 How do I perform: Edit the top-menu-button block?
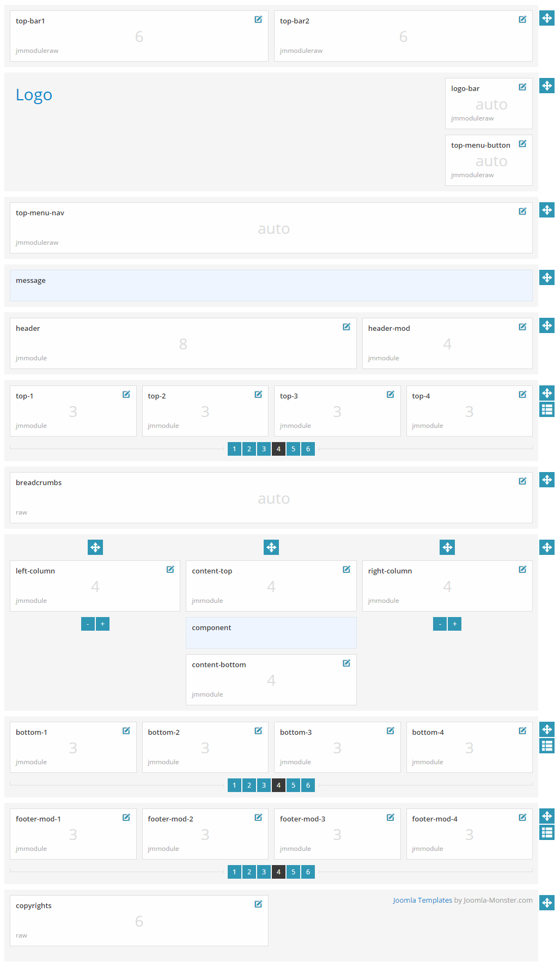coord(522,144)
